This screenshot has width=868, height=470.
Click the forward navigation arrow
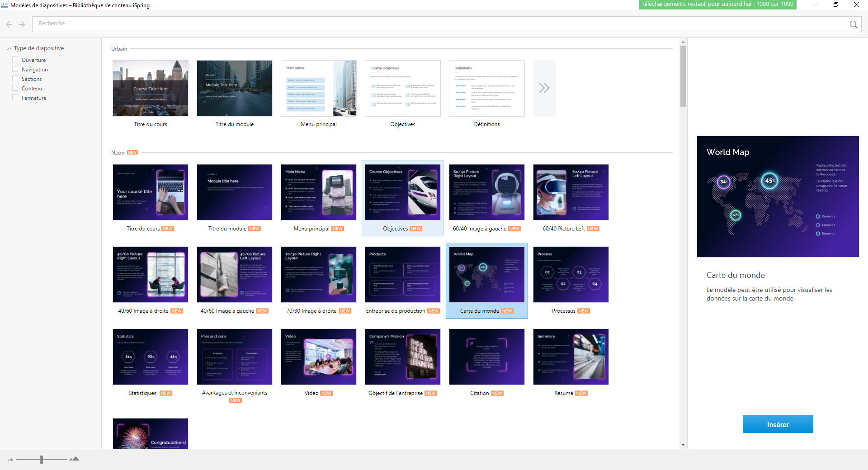(22, 24)
